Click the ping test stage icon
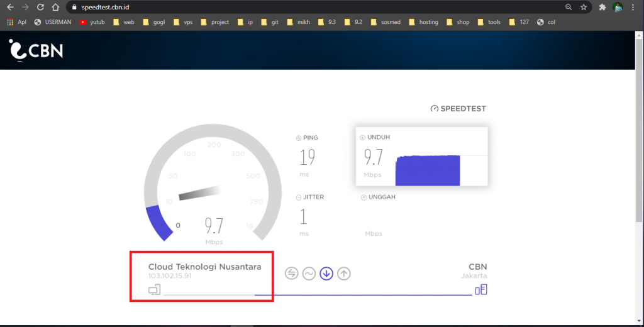This screenshot has height=327, width=644. tap(291, 274)
